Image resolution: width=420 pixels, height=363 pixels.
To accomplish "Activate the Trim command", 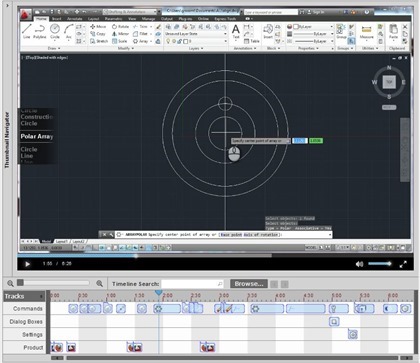I will click(x=140, y=26).
